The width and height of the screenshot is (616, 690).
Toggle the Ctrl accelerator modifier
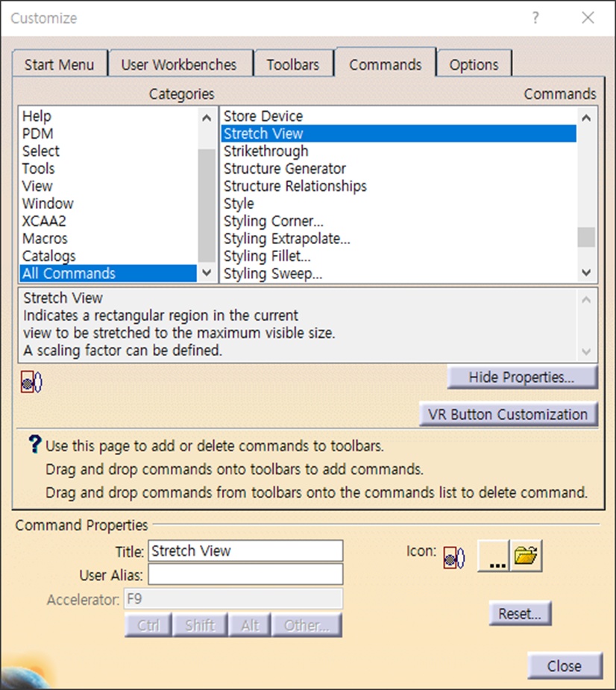click(x=148, y=625)
